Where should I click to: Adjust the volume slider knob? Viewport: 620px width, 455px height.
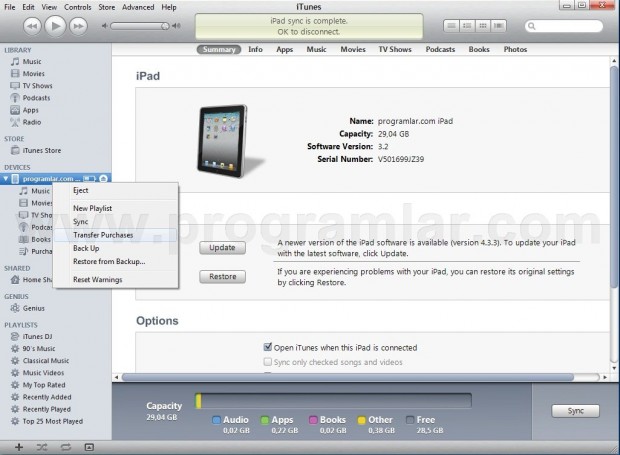tap(165, 26)
